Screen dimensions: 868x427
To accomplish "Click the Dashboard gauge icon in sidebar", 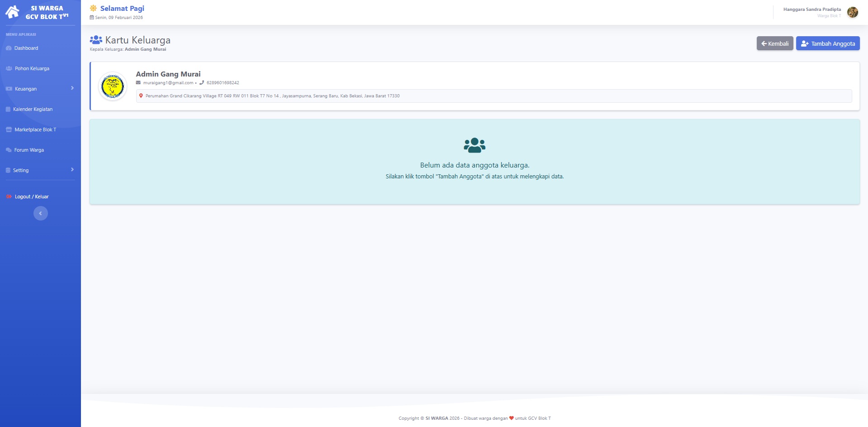I will click(x=9, y=48).
